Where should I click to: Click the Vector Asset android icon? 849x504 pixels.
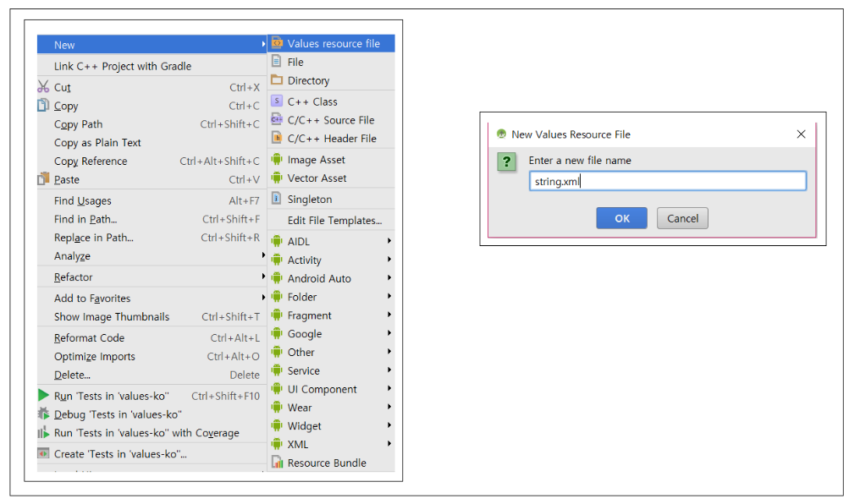277,178
